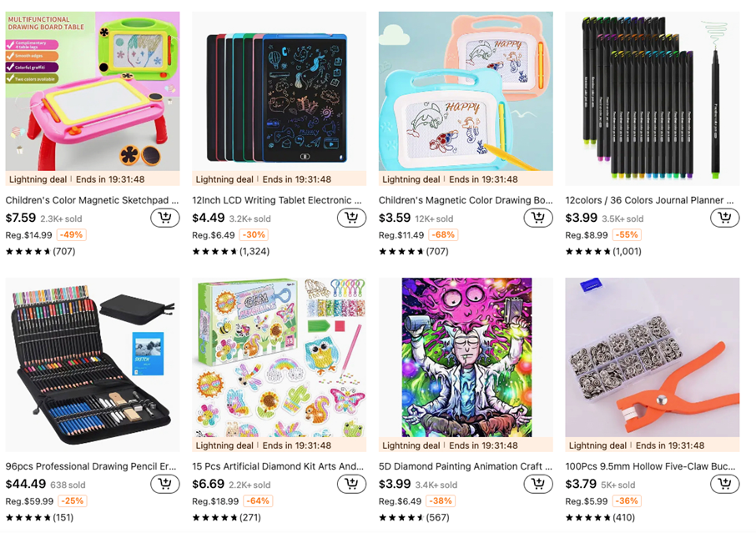The height and width of the screenshot is (533, 756).
Task: Add Children's Magnetic Color Drawing Board to cart
Action: point(538,218)
